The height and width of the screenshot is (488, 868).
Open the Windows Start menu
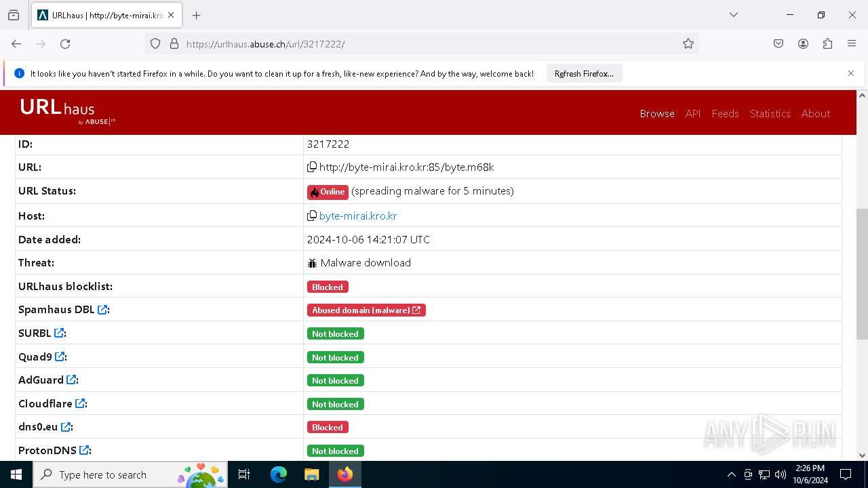(x=16, y=474)
